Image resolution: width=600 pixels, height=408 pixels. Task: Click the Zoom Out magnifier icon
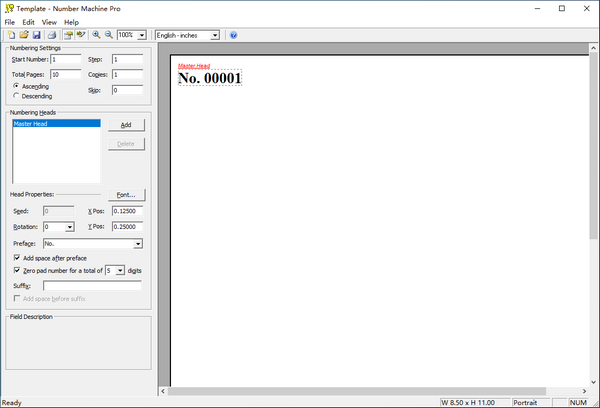coord(108,34)
